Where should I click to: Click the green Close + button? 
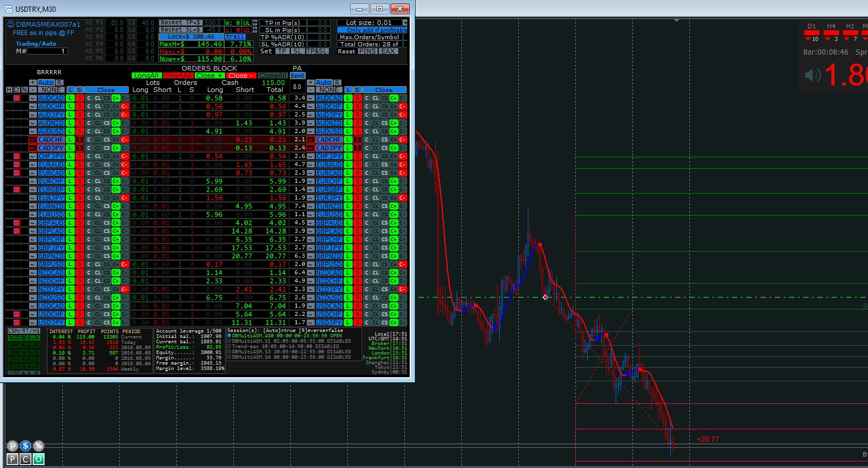click(210, 75)
